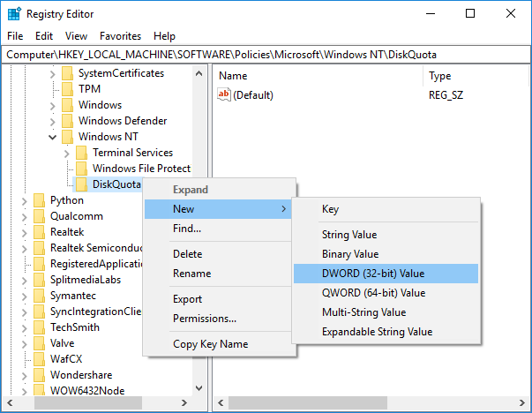Click the Registry Editor app icon in title bar

click(14, 14)
